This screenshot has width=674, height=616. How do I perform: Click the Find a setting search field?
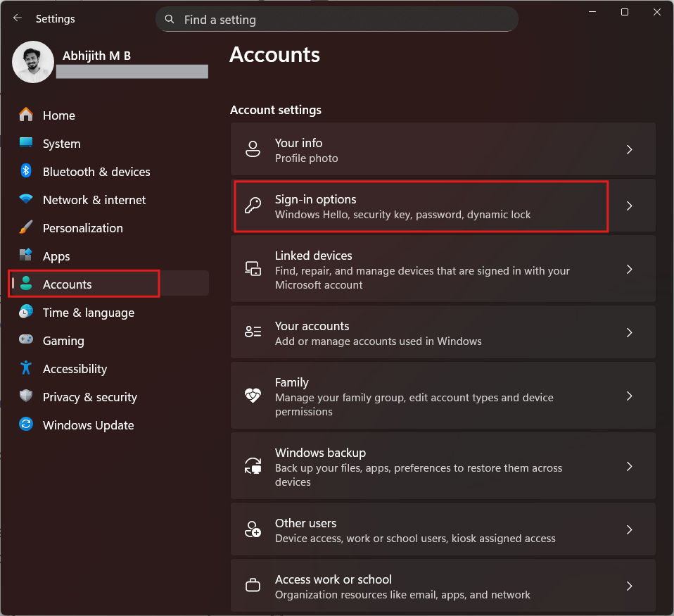pos(336,19)
